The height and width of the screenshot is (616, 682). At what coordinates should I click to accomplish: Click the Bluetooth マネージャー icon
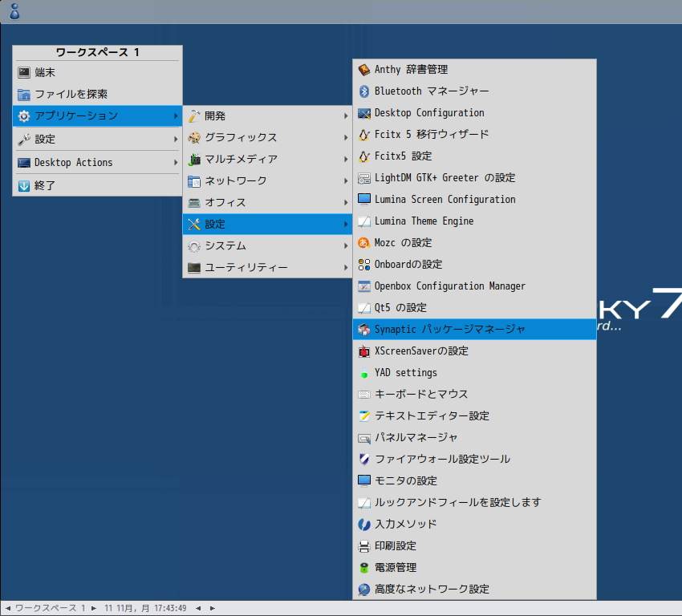tap(364, 91)
